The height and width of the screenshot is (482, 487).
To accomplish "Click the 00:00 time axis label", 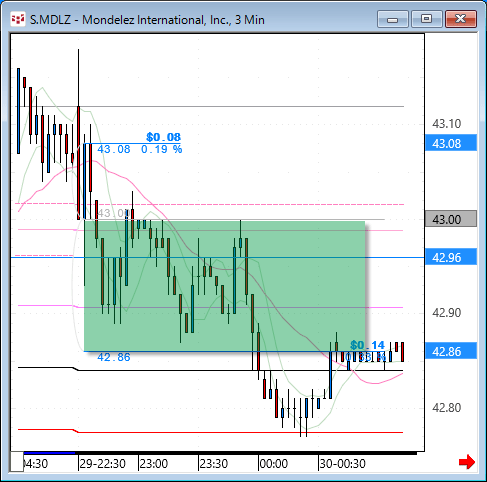I will [273, 464].
